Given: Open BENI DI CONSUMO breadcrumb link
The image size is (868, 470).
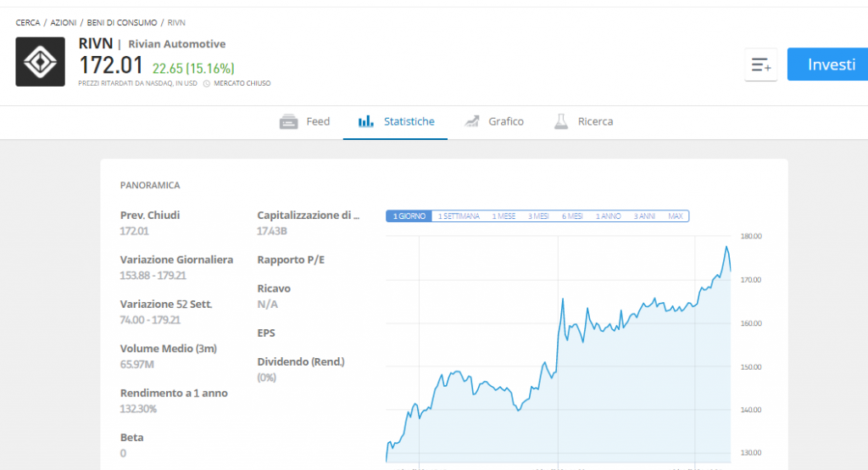Looking at the screenshot, I should [122, 23].
